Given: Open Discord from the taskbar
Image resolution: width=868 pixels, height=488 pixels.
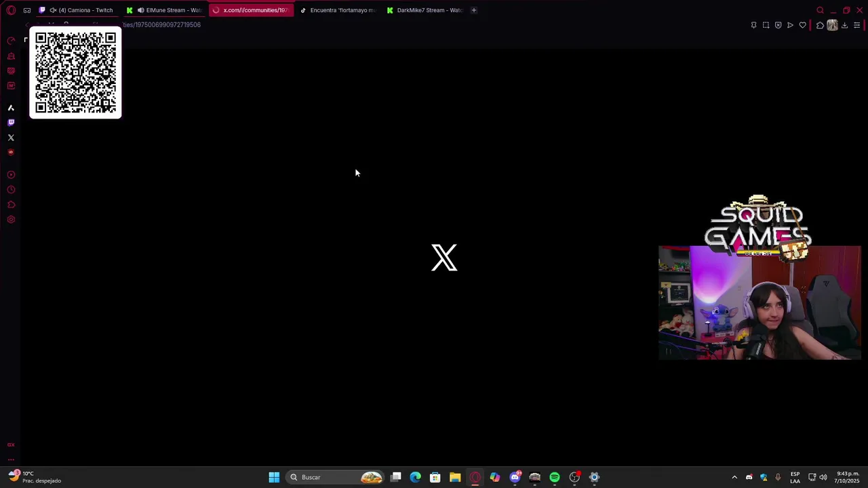Looking at the screenshot, I should click(x=515, y=477).
